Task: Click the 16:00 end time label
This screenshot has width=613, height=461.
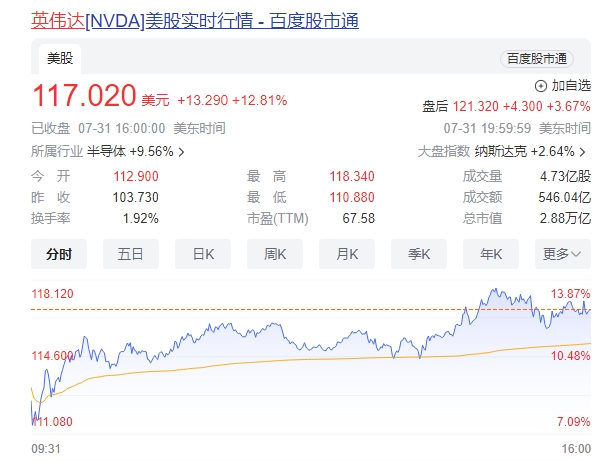Action: tap(576, 448)
